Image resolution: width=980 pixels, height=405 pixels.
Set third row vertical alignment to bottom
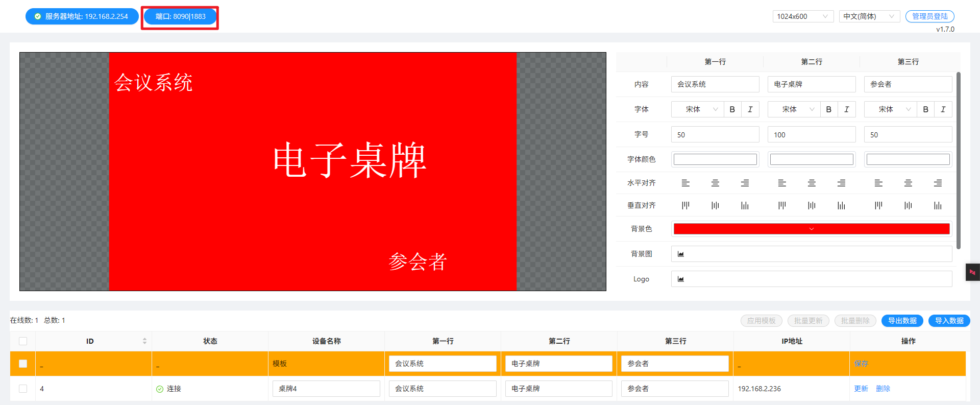[938, 205]
